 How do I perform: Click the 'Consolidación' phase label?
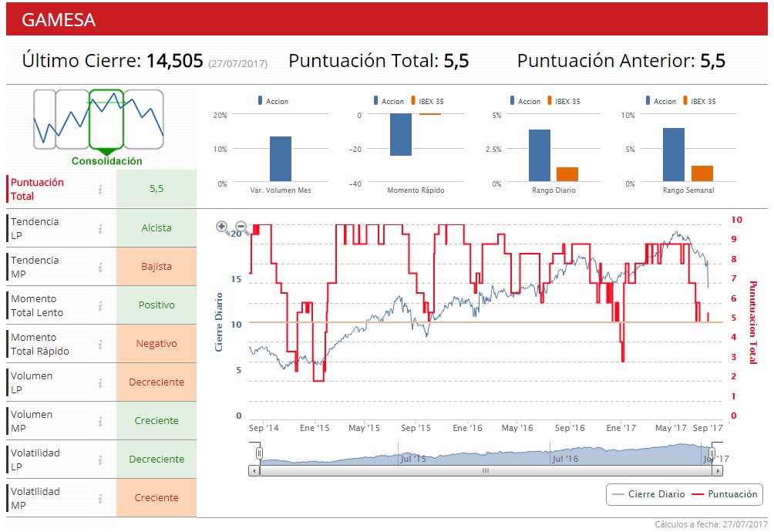click(106, 161)
